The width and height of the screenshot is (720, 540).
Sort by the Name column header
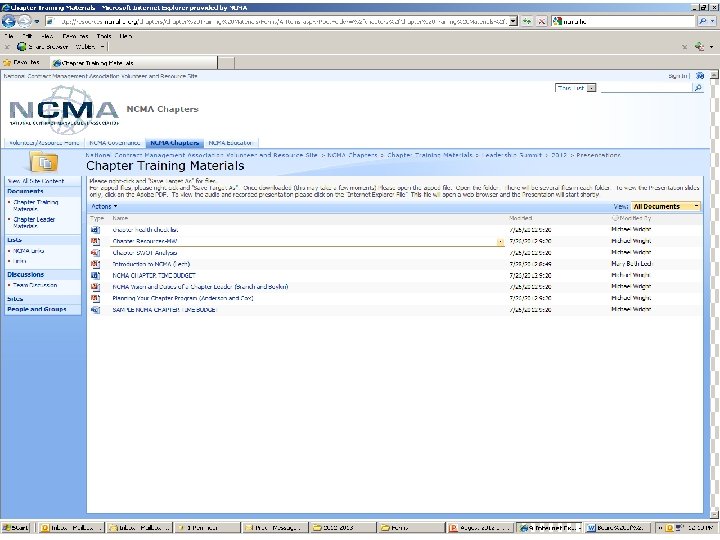120,219
